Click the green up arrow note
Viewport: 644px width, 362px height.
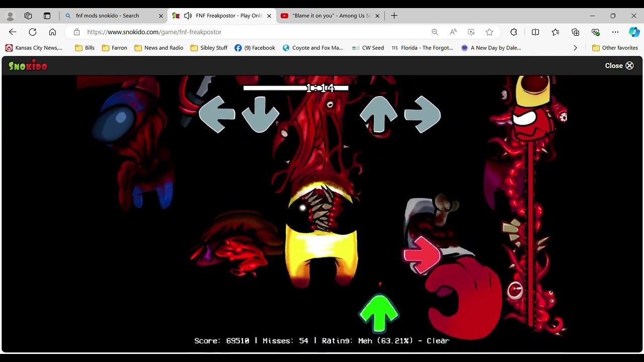coord(379,314)
